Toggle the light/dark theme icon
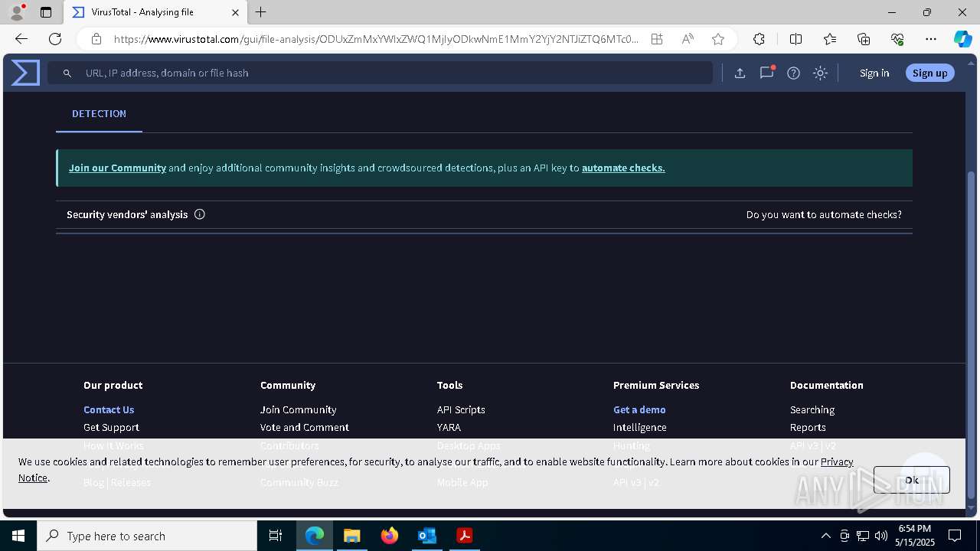This screenshot has width=980, height=551. click(x=820, y=73)
